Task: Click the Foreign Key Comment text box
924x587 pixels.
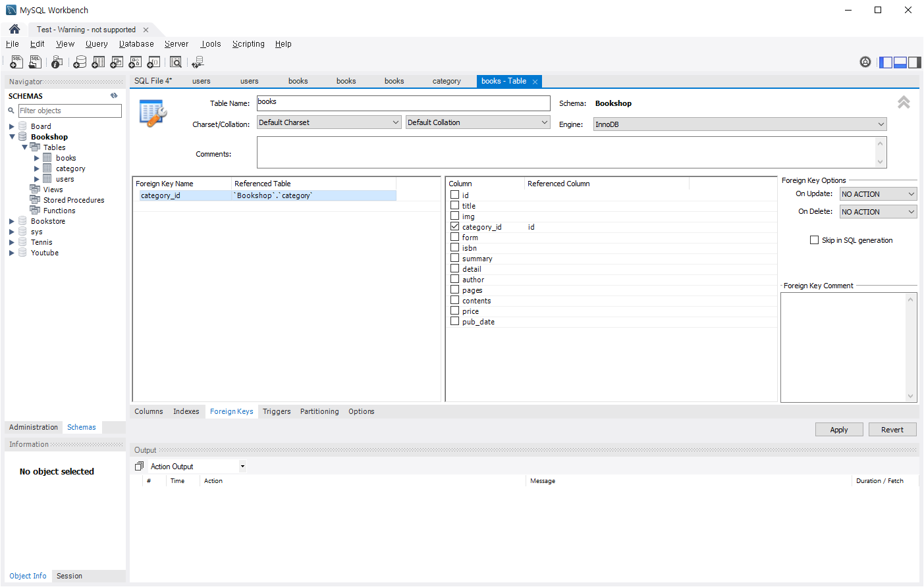Action: 848,347
